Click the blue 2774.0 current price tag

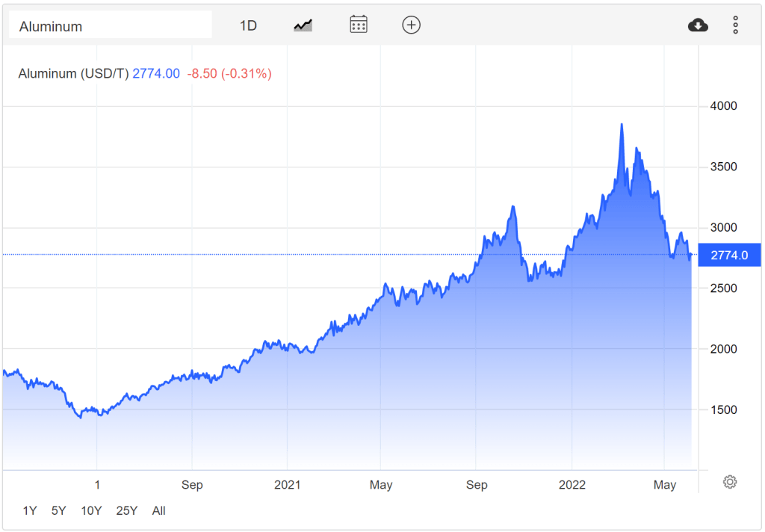728,256
